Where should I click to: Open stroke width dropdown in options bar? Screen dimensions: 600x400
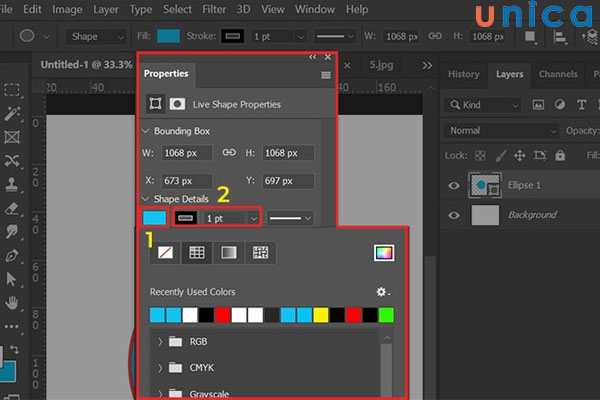point(301,37)
